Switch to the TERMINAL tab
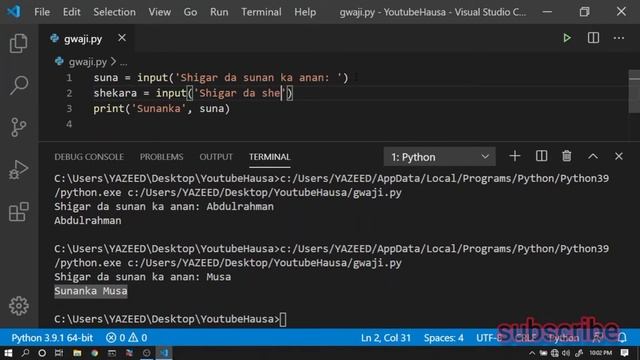This screenshot has width=640, height=360. [269, 157]
